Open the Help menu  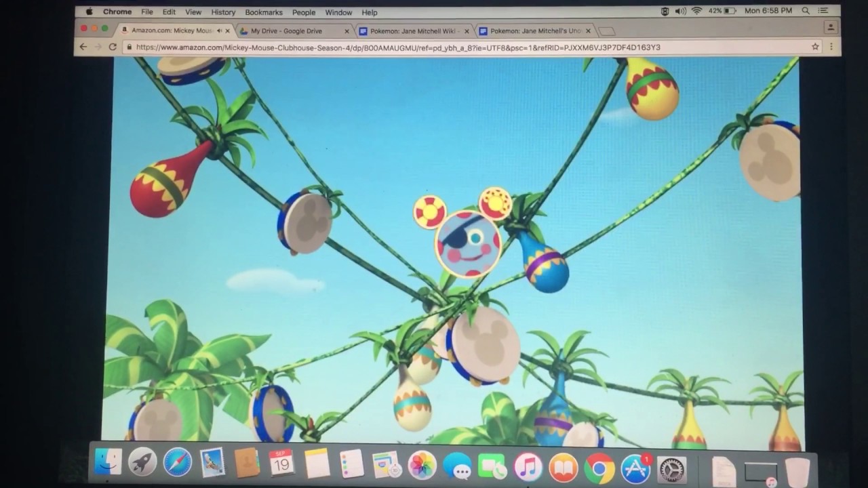click(370, 12)
